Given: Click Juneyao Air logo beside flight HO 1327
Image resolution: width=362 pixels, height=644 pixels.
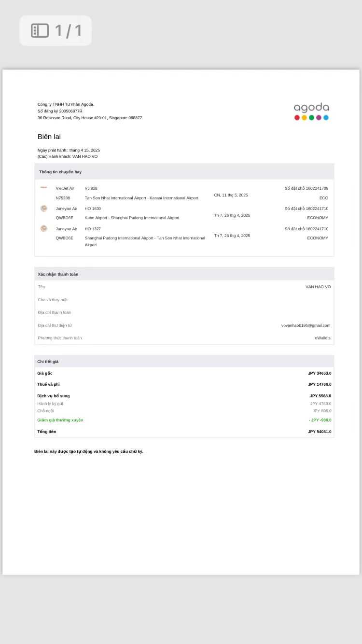Looking at the screenshot, I should 44,228.
